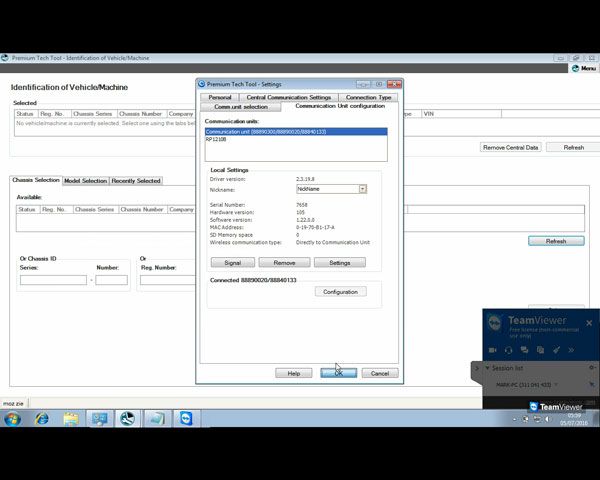The height and width of the screenshot is (480, 600).
Task: Collapse the Session list section
Action: click(x=487, y=368)
